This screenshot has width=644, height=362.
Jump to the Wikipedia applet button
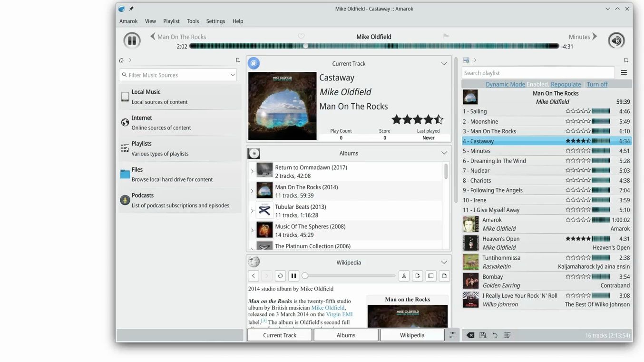[412, 335]
